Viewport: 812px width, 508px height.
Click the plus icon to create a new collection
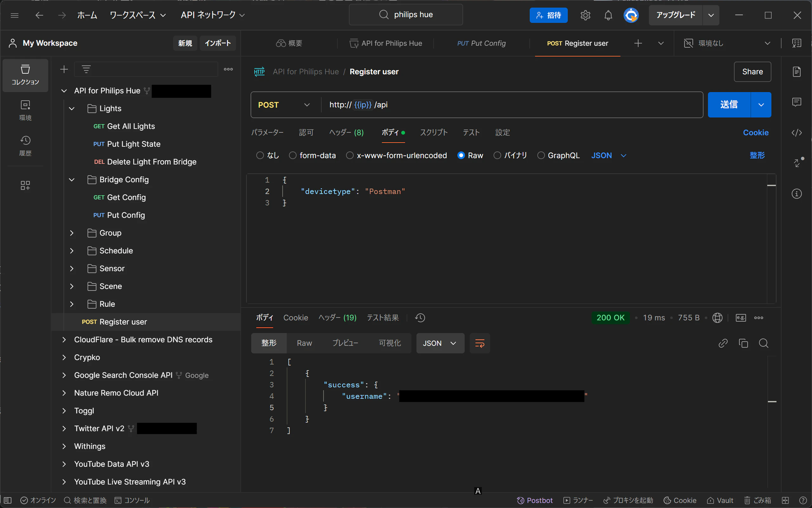click(64, 69)
